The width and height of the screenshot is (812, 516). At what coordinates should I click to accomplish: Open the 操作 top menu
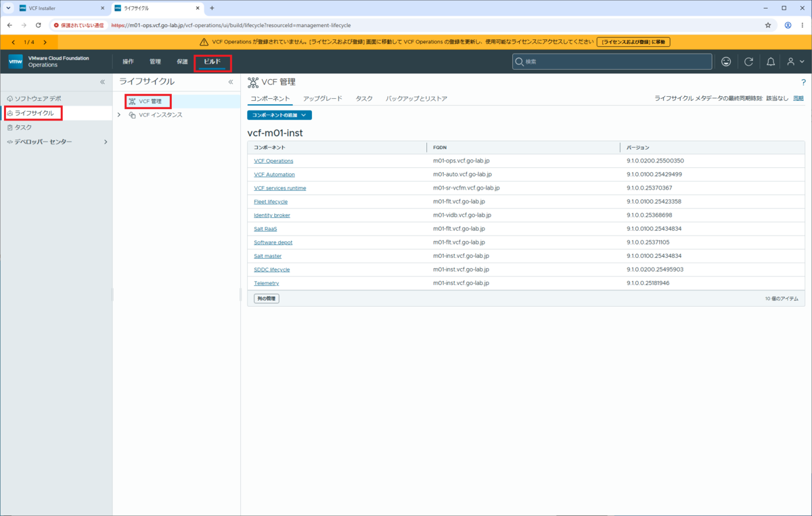tap(128, 62)
